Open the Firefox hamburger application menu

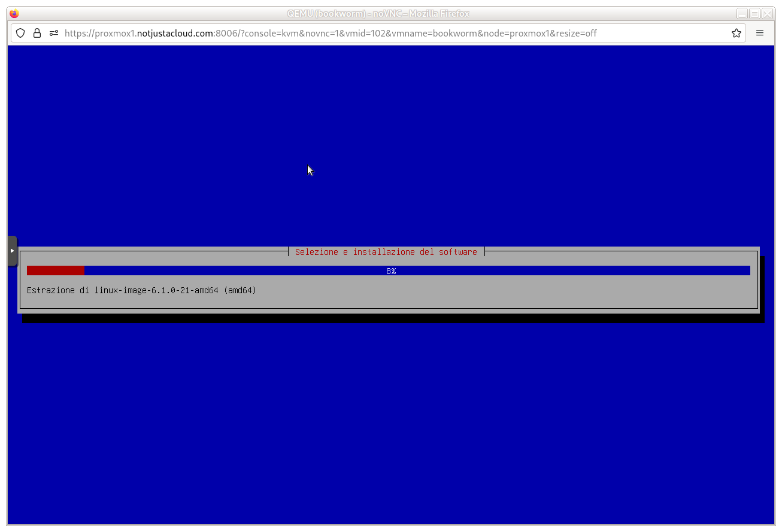pyautogui.click(x=760, y=33)
